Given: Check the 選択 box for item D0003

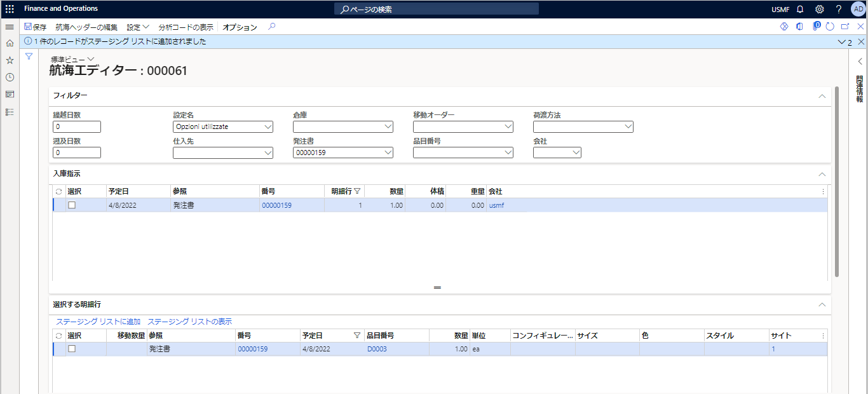Looking at the screenshot, I should (72, 349).
